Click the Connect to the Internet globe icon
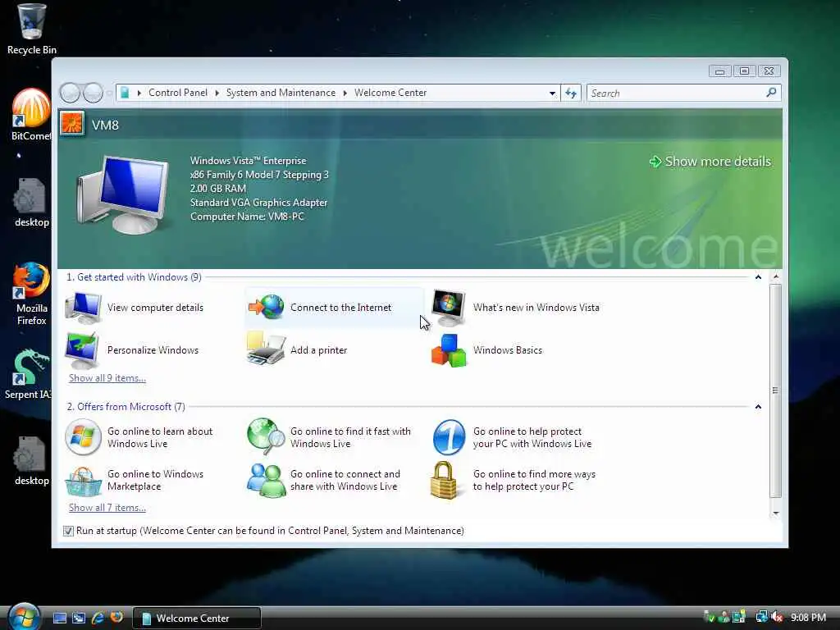The width and height of the screenshot is (840, 630). [267, 307]
